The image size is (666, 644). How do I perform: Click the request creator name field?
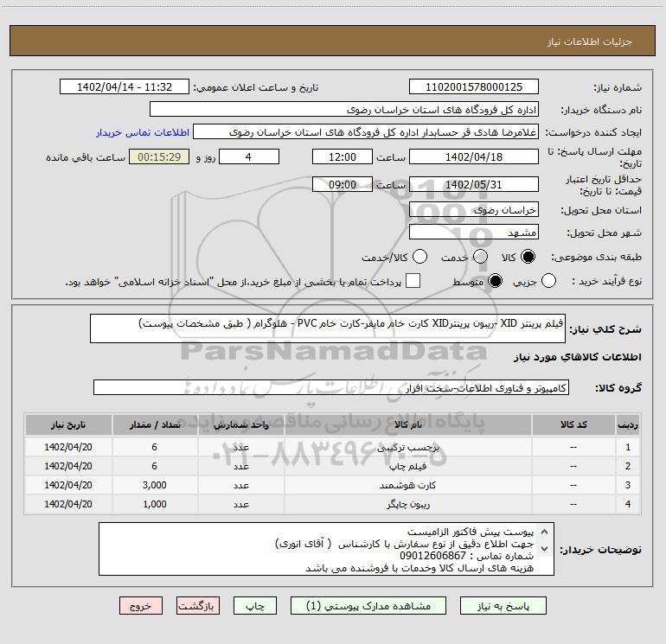tap(366, 132)
